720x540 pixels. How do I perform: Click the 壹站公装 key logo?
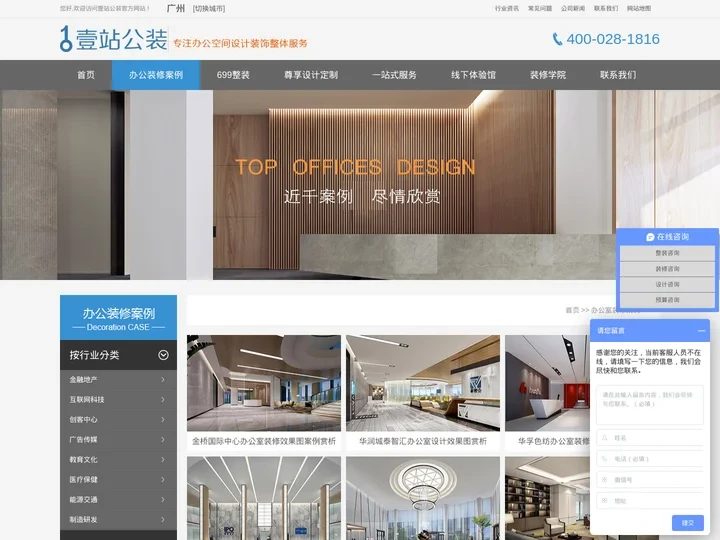point(113,39)
